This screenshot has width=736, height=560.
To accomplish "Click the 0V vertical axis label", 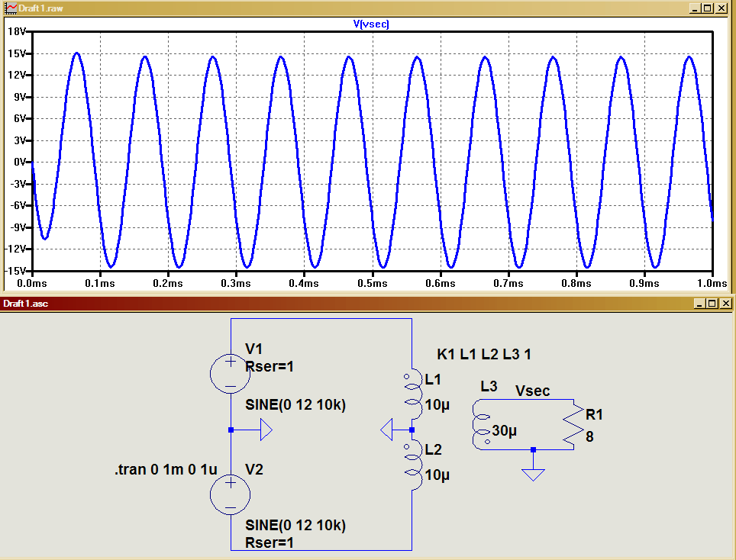I will click(19, 163).
